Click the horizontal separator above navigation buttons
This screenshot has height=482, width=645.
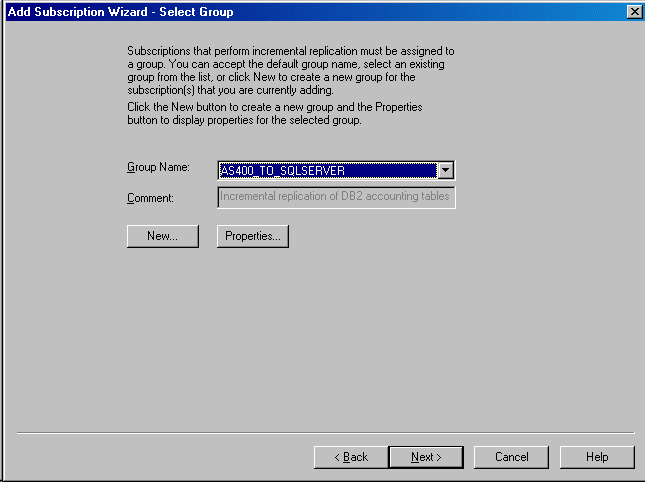tap(325, 433)
